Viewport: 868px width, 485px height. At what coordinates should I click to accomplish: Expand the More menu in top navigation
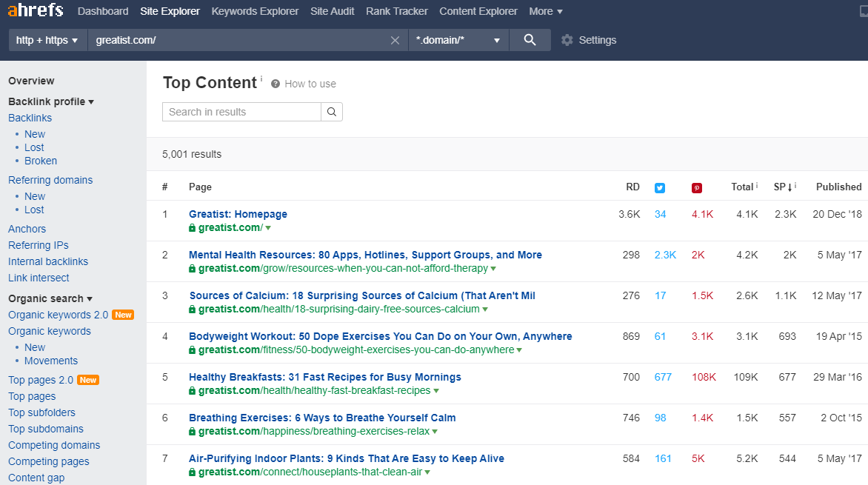tap(546, 11)
